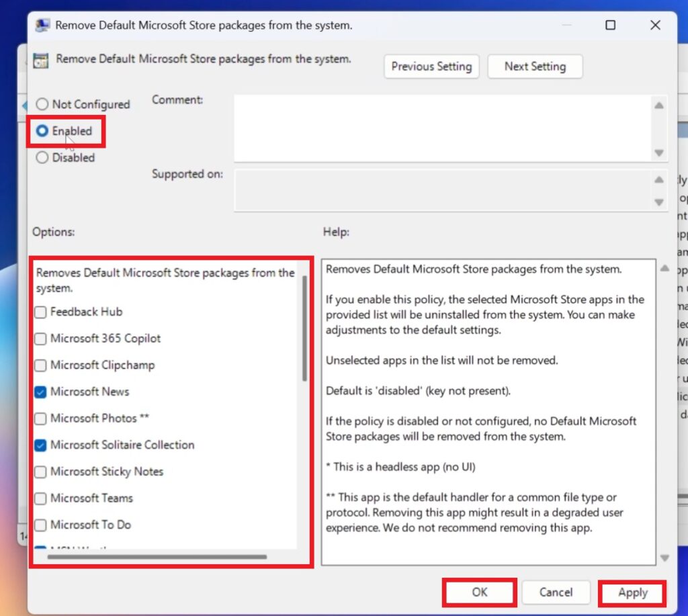Enable removal of Microsoft 365 Copilot

[41, 339]
